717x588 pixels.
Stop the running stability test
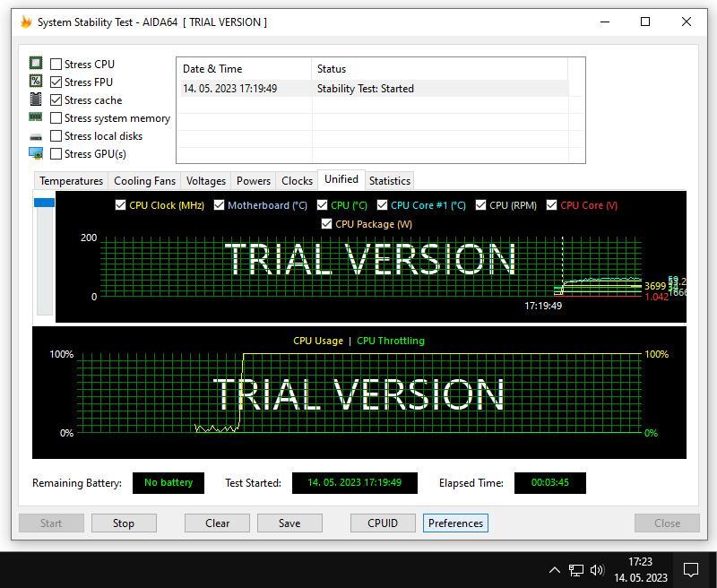click(x=124, y=523)
